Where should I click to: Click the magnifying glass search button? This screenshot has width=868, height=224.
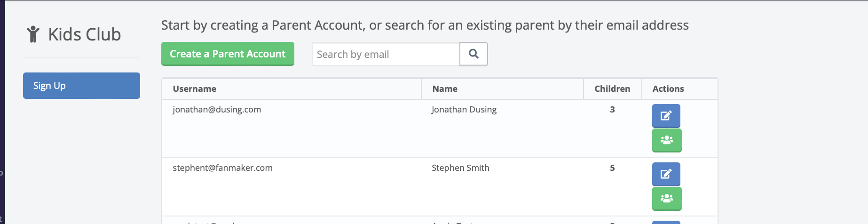(473, 54)
